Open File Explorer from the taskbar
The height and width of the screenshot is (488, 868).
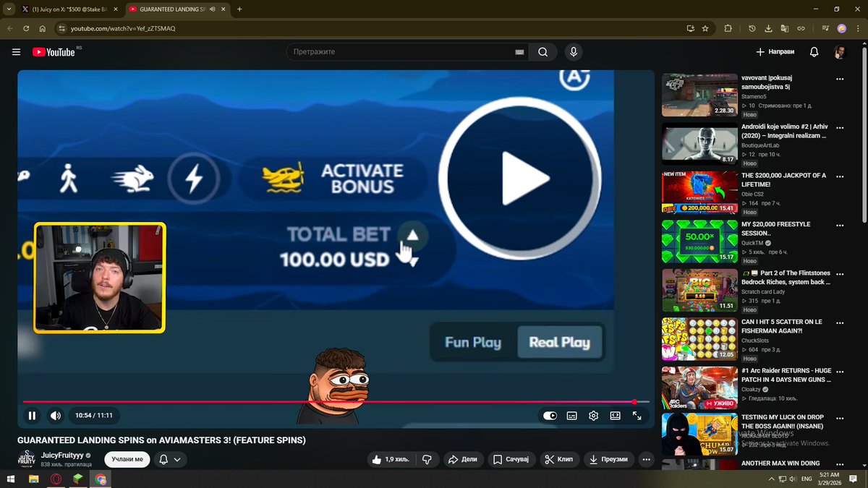33,479
